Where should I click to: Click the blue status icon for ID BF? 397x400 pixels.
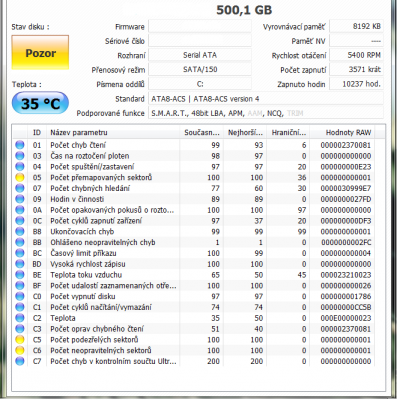[x=20, y=286]
